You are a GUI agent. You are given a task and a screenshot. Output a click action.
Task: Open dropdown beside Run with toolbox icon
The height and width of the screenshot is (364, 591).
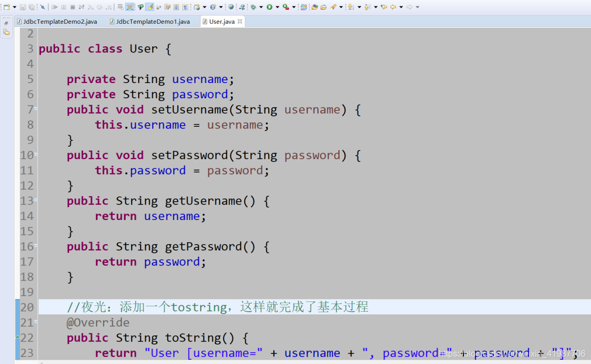coord(294,7)
